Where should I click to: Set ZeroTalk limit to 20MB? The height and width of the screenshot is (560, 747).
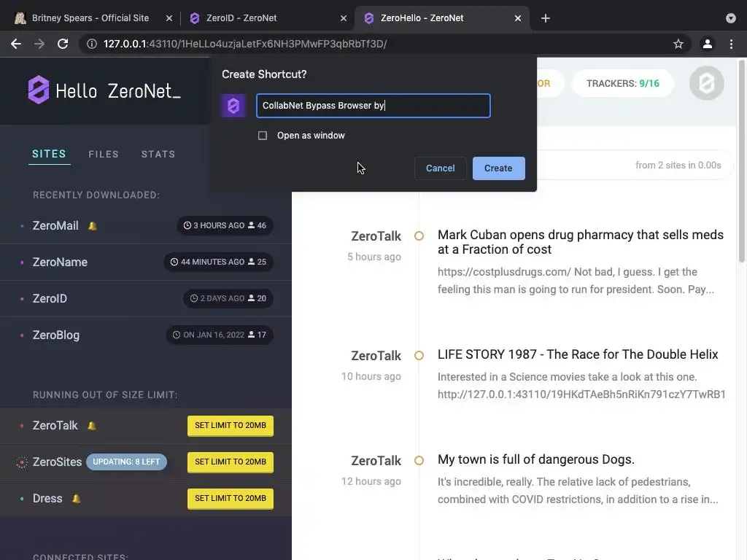coord(231,426)
